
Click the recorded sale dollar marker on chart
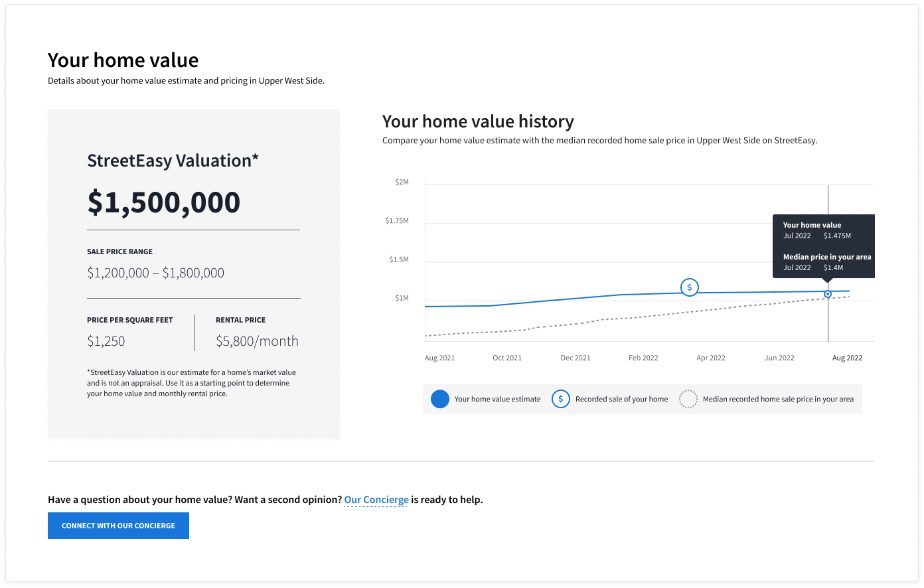[x=690, y=287]
